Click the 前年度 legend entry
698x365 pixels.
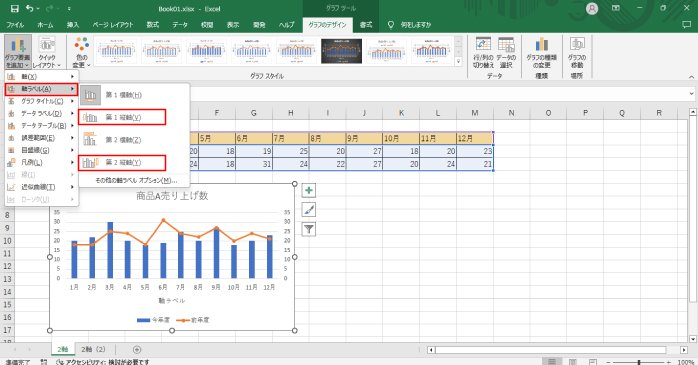pos(193,320)
